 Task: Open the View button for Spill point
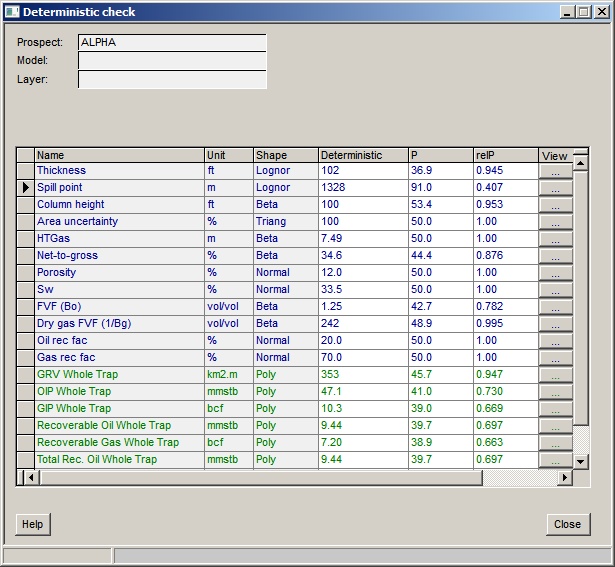(555, 188)
